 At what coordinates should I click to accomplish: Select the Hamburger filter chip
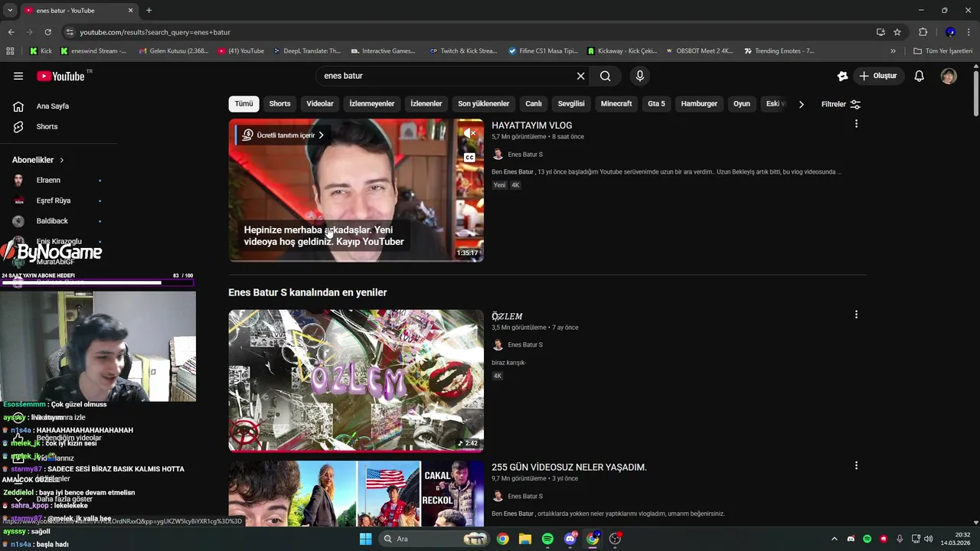[x=699, y=104]
